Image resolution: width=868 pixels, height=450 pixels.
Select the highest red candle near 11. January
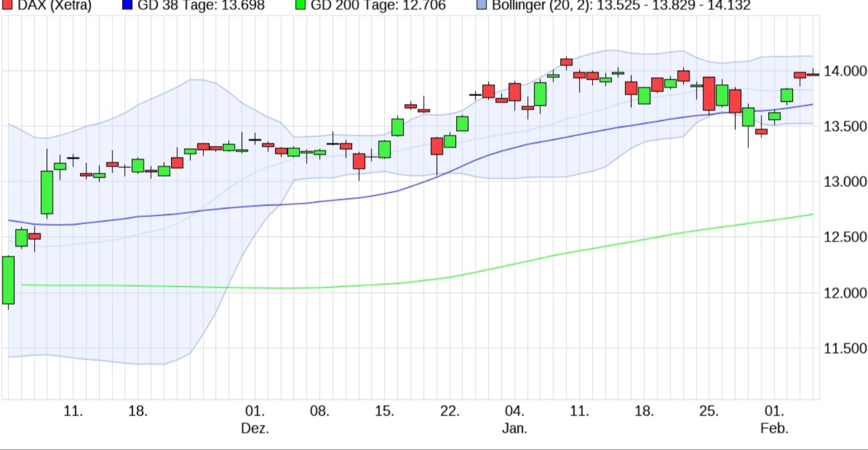point(567,63)
